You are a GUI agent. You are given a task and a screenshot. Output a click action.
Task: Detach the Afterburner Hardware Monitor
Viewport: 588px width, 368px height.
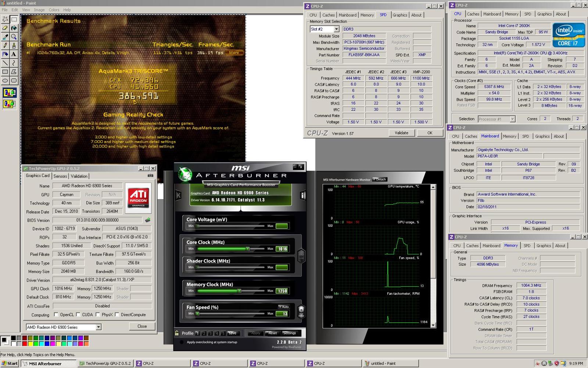(x=380, y=180)
